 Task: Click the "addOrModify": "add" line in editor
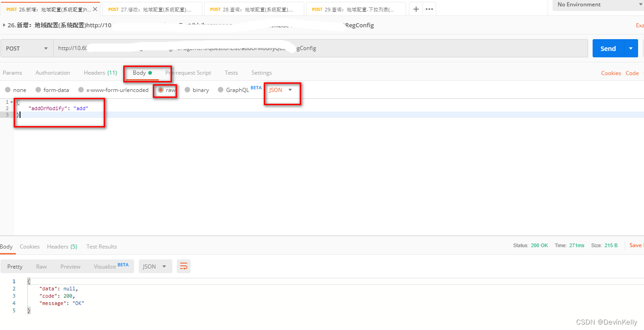click(58, 108)
